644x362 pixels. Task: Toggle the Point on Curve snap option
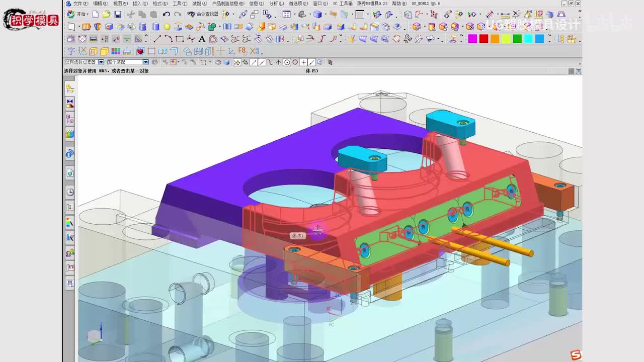click(x=312, y=62)
